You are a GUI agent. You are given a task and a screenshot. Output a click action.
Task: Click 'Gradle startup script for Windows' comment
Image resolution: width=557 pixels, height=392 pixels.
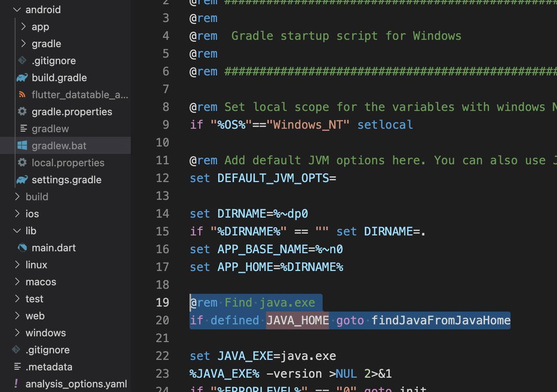coord(346,36)
